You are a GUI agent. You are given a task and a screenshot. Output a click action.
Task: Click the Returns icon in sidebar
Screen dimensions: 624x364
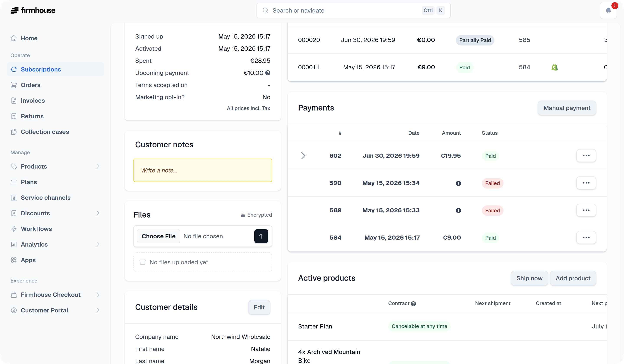pyautogui.click(x=14, y=116)
